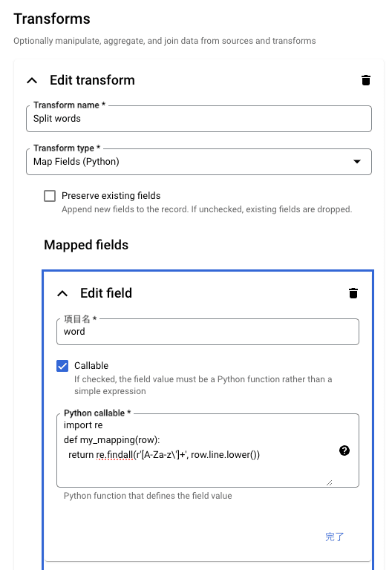
Task: Delete the word field using trash icon
Action: [353, 293]
